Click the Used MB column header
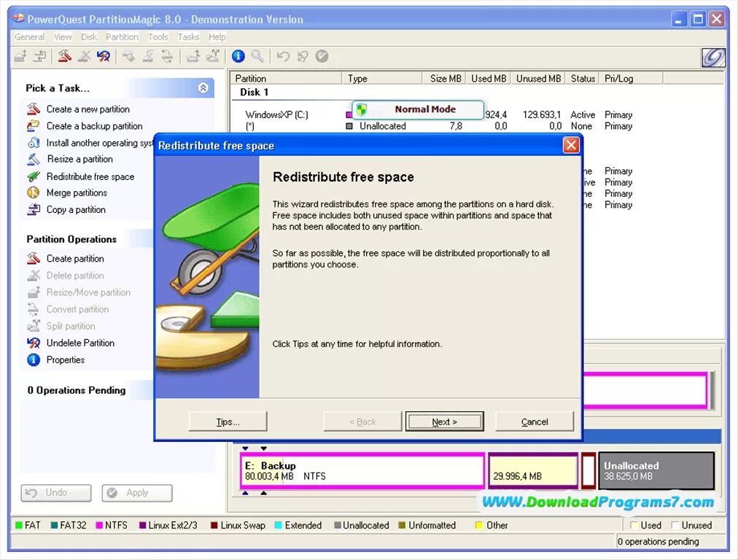The height and width of the screenshot is (560, 738). pos(488,78)
